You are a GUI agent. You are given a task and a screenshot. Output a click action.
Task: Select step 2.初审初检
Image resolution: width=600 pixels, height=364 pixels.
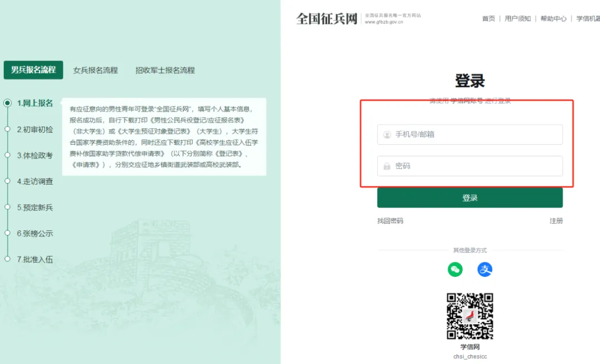(x=35, y=130)
